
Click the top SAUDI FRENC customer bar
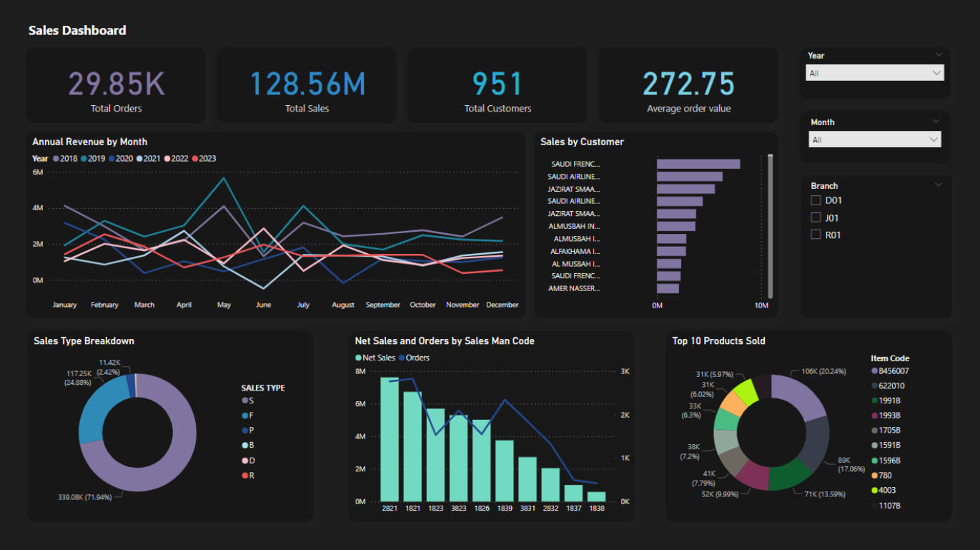[x=697, y=163]
